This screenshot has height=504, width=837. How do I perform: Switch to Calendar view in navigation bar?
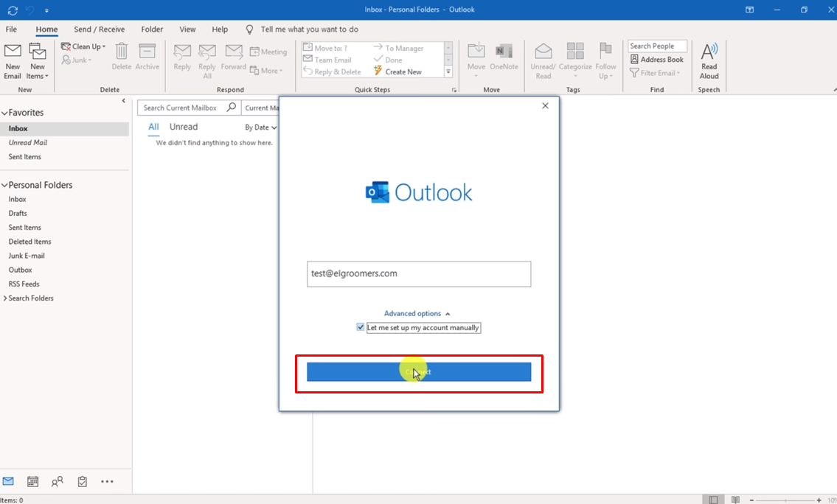(32, 482)
